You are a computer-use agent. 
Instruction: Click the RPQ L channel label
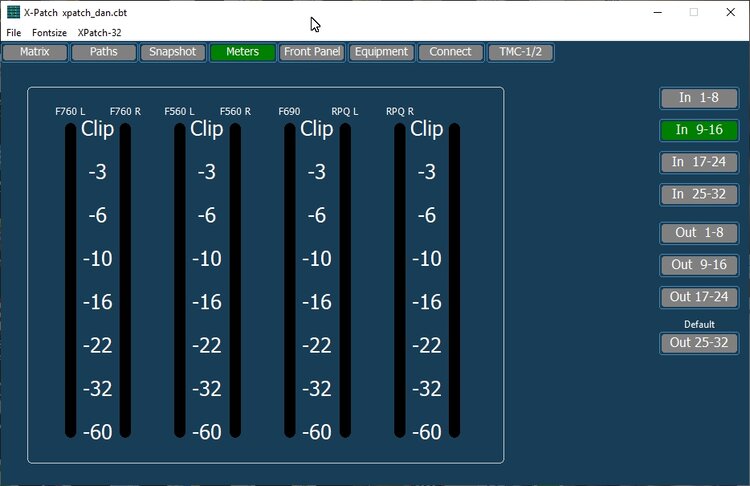point(345,111)
